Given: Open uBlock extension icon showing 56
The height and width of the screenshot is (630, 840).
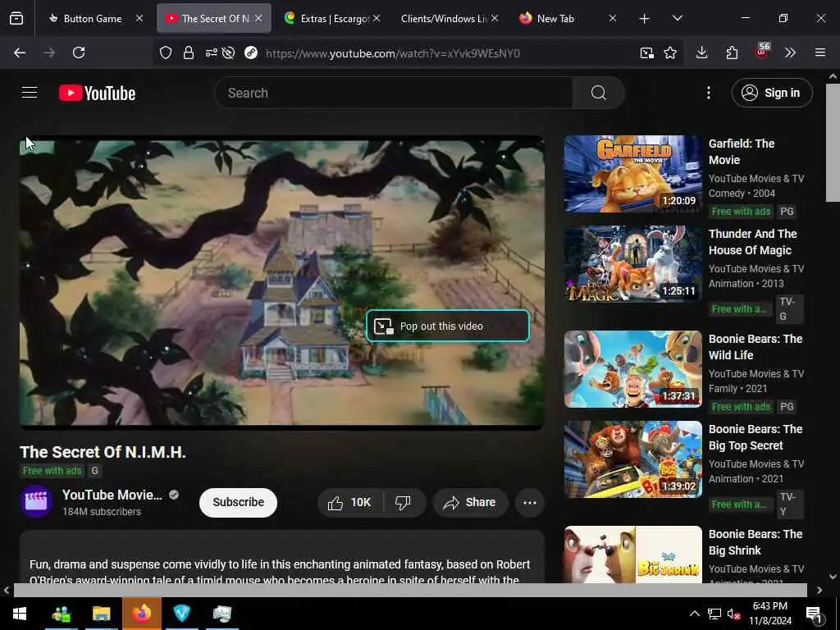Looking at the screenshot, I should pyautogui.click(x=762, y=52).
